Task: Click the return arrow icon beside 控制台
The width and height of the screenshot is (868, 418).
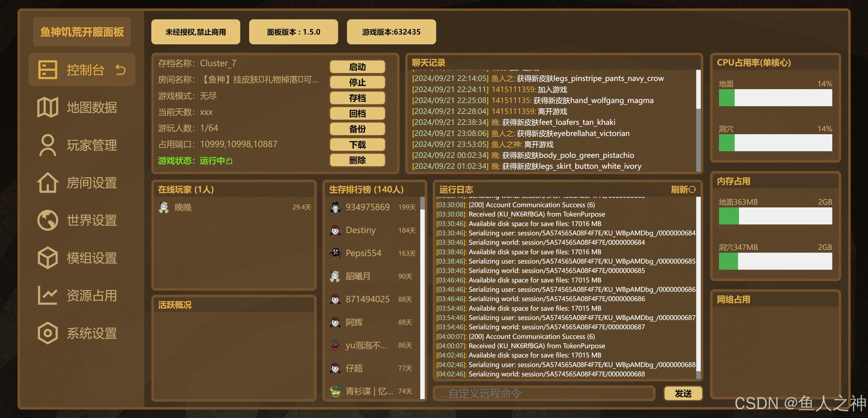Action: tap(120, 70)
